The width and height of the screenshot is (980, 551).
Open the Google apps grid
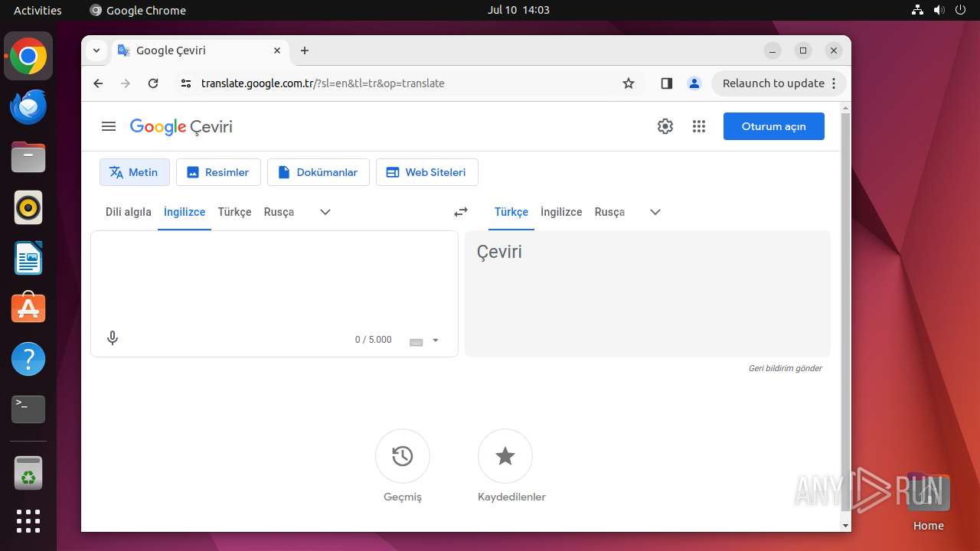[698, 126]
